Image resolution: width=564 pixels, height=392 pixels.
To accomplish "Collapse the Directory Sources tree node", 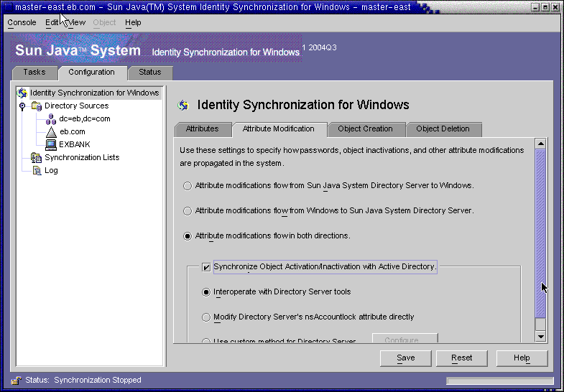I will (x=22, y=106).
